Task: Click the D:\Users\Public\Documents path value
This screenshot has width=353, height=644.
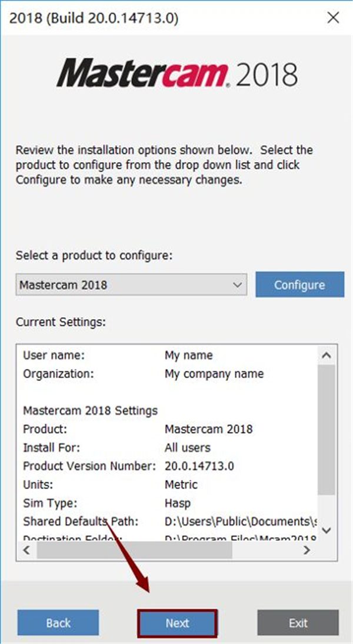Action: [241, 521]
